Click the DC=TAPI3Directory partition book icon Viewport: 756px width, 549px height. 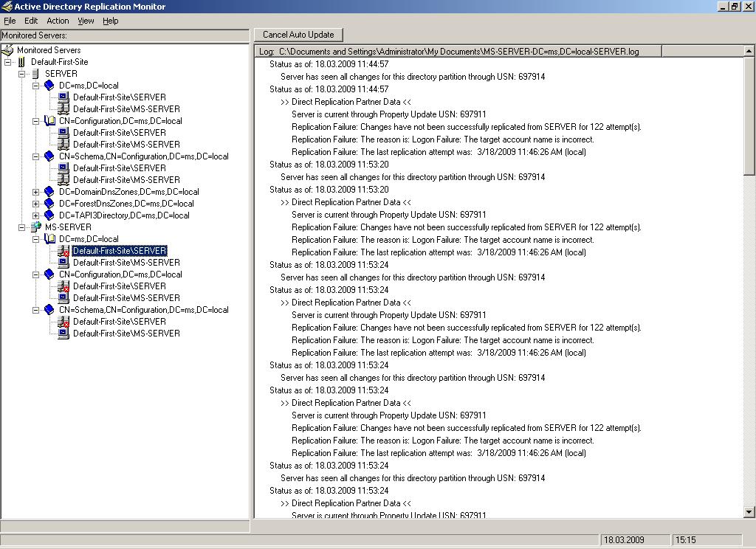coord(49,215)
